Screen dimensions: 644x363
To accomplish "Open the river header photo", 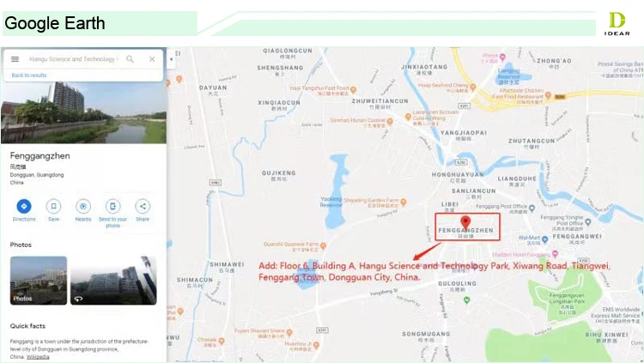I will [x=84, y=112].
